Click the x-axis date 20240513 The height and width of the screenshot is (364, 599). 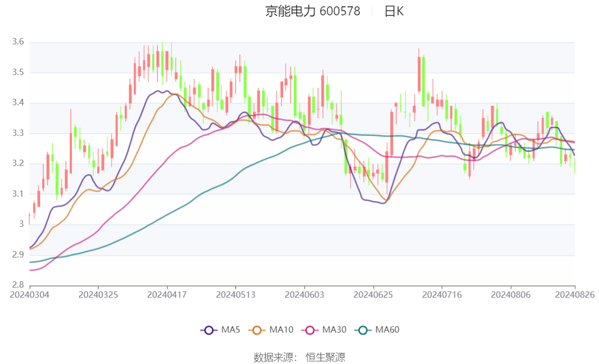236,295
